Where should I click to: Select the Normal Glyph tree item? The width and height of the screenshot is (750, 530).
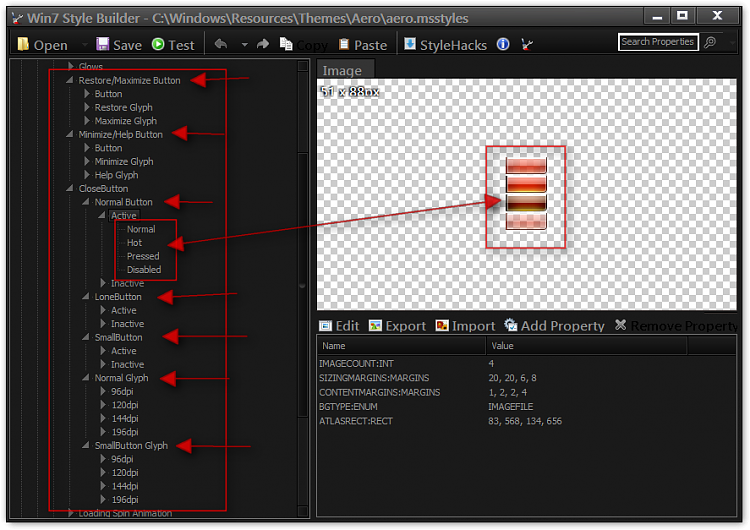coord(121,378)
